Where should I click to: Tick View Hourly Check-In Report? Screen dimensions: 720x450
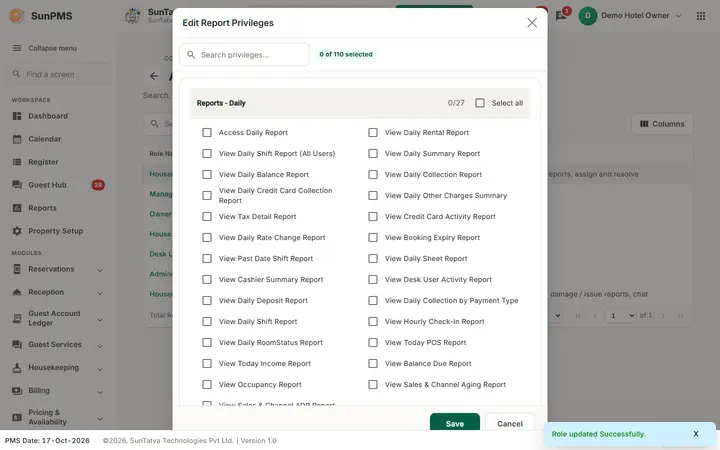pos(373,321)
